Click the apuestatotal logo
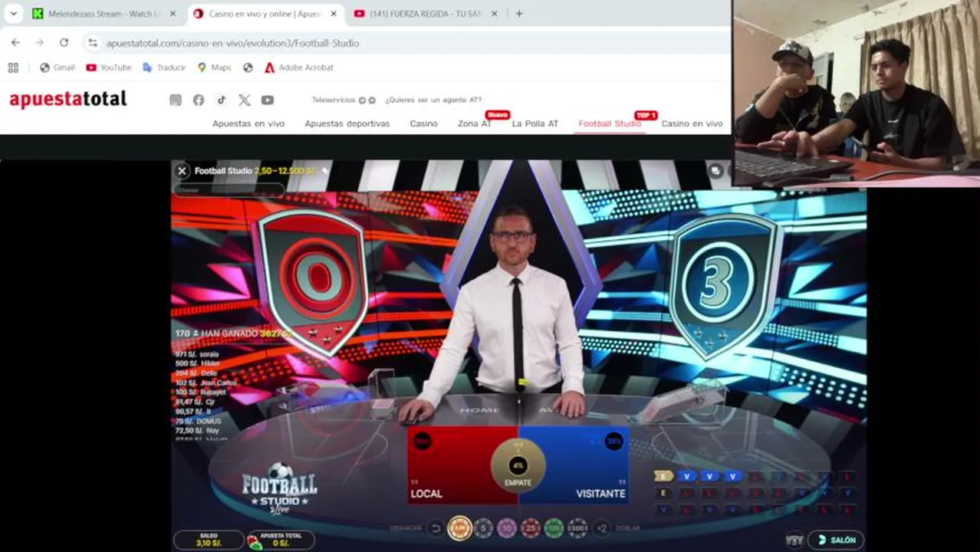Viewport: 980px width, 552px height. point(68,100)
